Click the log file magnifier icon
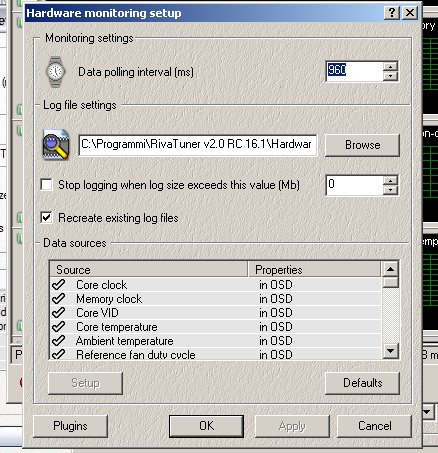Screen dimensions: 438x453 coord(56,145)
